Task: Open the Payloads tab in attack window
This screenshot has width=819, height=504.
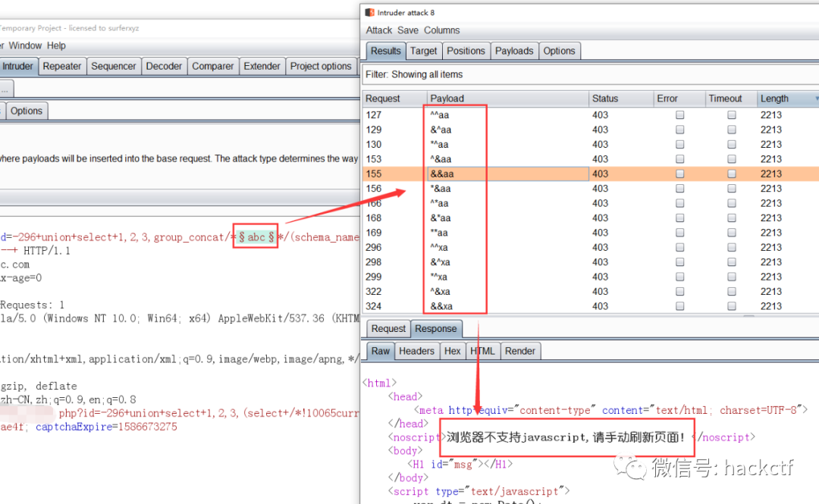Action: coord(514,51)
